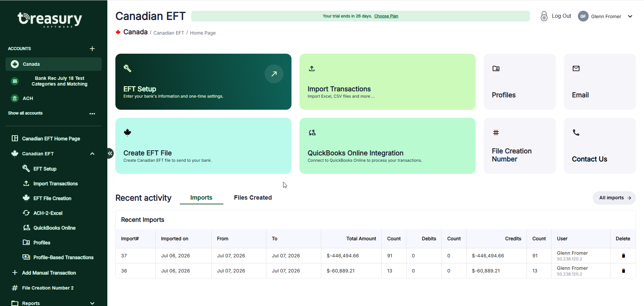Open Profile-Based Transactions sidebar item
The height and width of the screenshot is (306, 644).
(x=63, y=257)
